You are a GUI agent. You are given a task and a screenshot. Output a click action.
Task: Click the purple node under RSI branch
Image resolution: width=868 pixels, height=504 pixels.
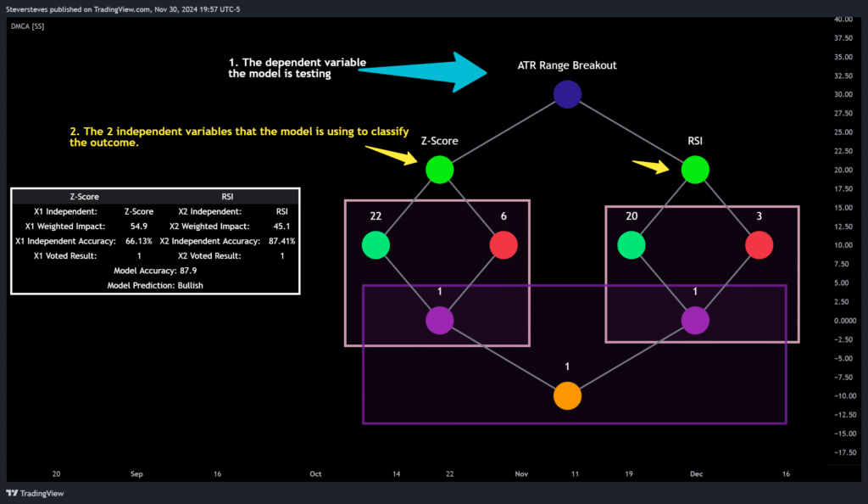tap(695, 321)
